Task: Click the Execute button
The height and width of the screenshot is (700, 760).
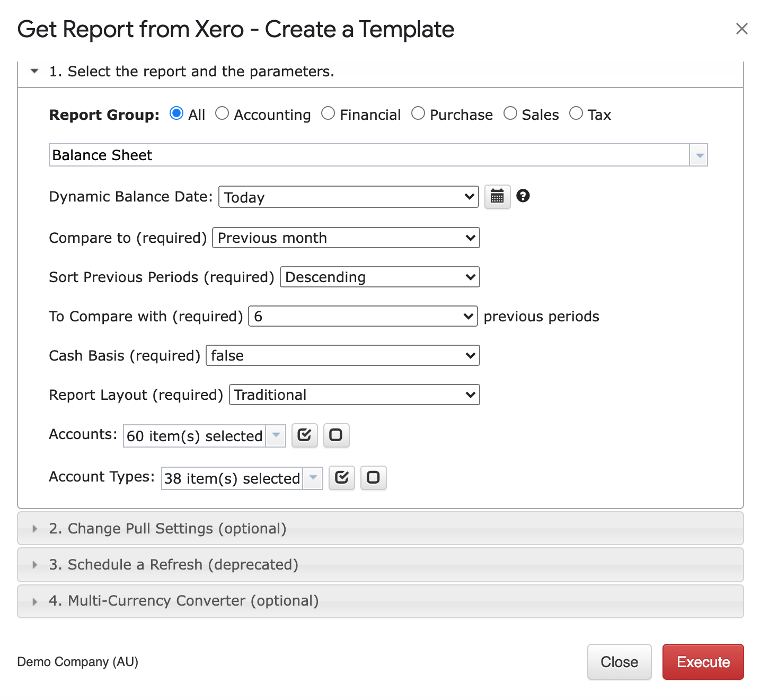Action: tap(703, 662)
